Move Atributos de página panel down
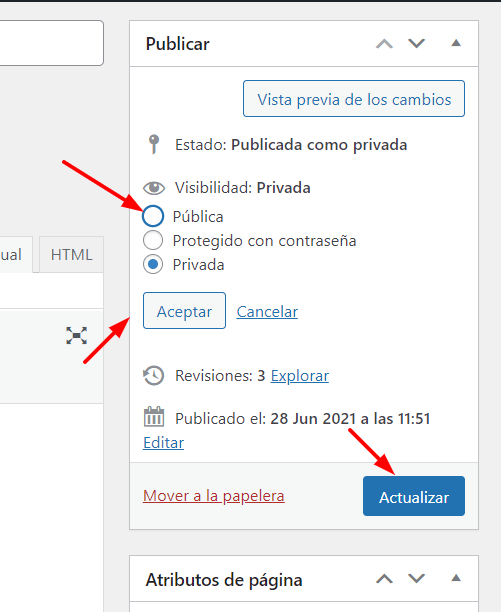The height and width of the screenshot is (612, 501). (416, 578)
